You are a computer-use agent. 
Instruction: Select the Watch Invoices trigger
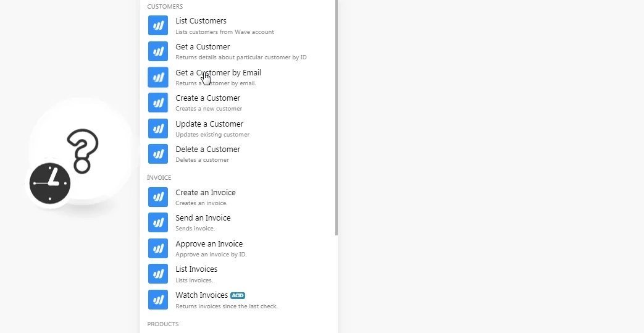[238, 300]
